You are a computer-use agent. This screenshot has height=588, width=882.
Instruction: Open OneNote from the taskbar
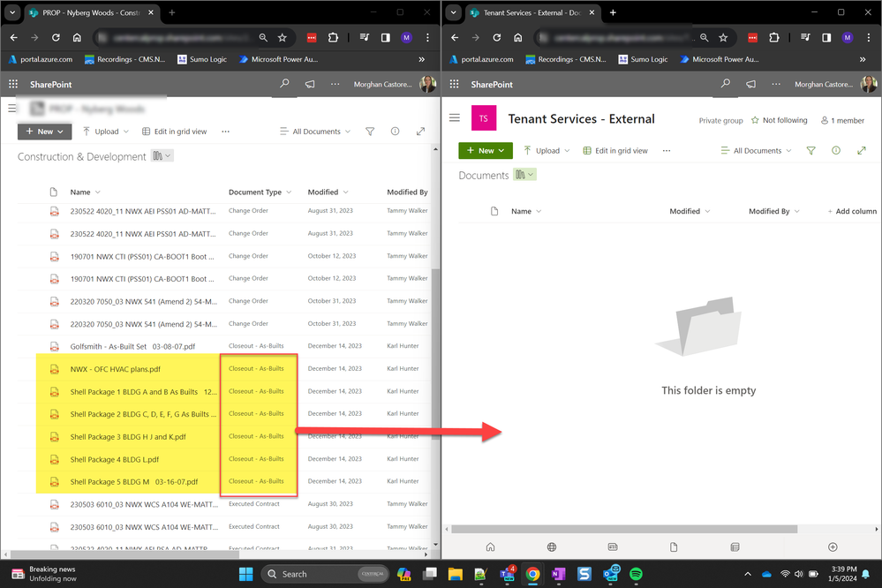pyautogui.click(x=558, y=574)
